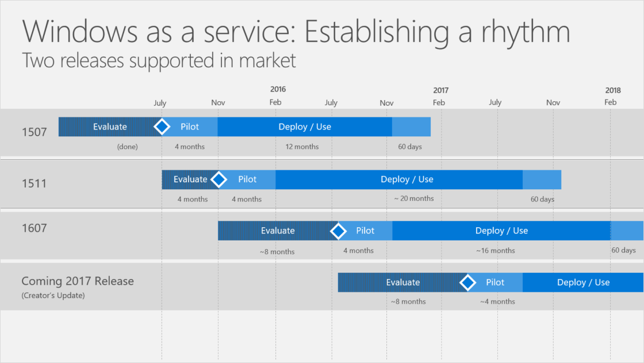Click the diamond marker in the 1511 row

(x=218, y=179)
